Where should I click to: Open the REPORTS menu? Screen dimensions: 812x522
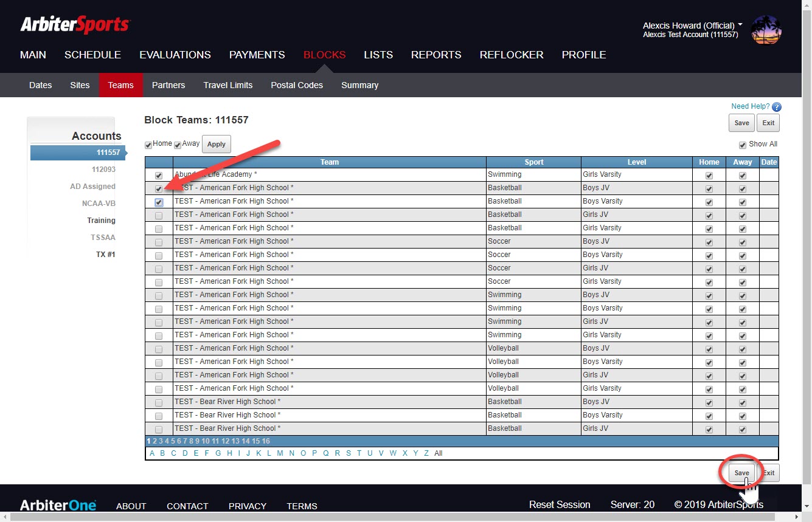pos(436,55)
